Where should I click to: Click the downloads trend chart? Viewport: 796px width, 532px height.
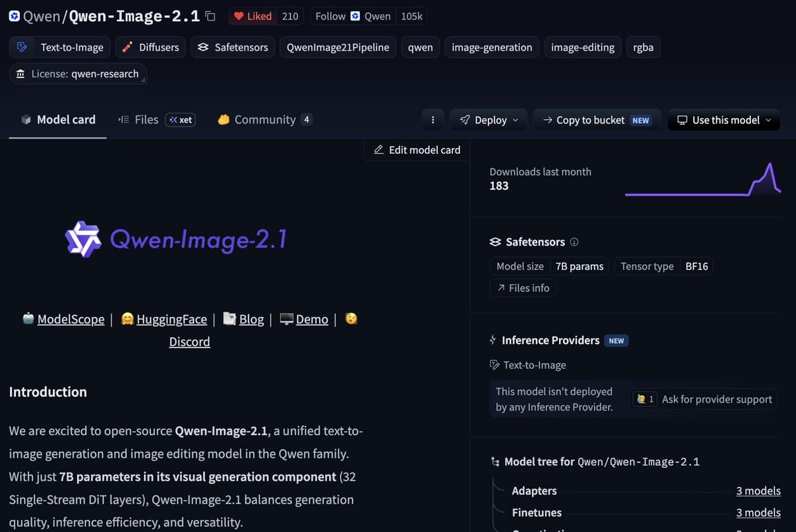[x=702, y=179]
